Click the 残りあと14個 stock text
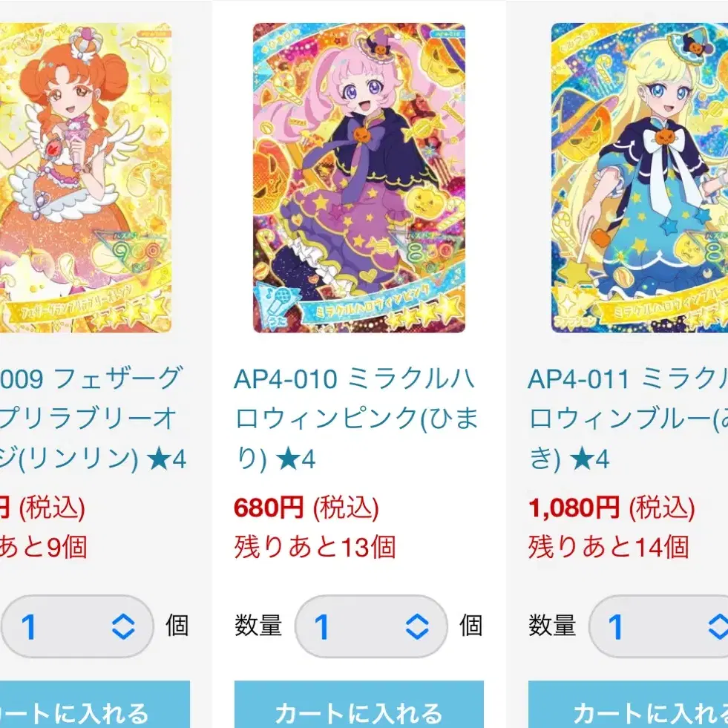The width and height of the screenshot is (728, 728). pyautogui.click(x=609, y=546)
